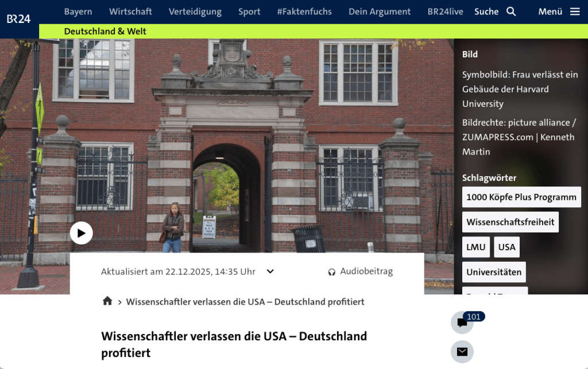This screenshot has width=588, height=369.
Task: Open the Wirtschaft navigation section
Action: pyautogui.click(x=130, y=11)
